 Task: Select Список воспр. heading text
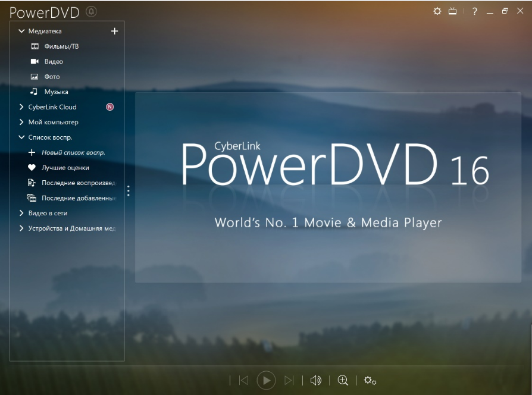click(50, 137)
